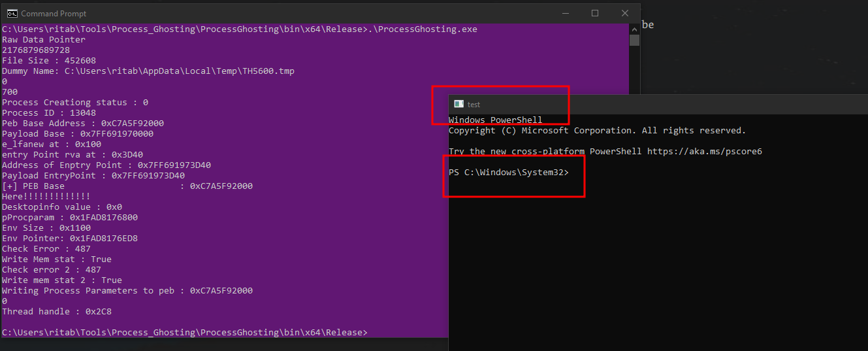Click the File Size : 452608 line

pyautogui.click(x=49, y=60)
